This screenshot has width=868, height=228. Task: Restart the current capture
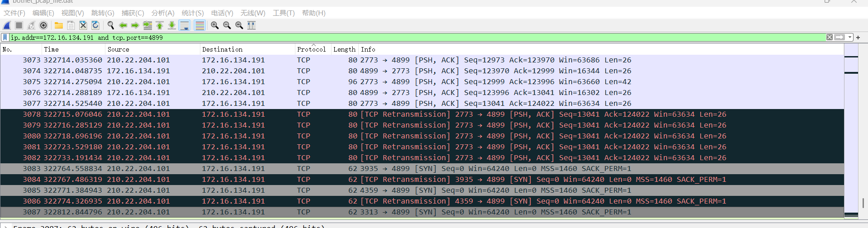[x=31, y=25]
